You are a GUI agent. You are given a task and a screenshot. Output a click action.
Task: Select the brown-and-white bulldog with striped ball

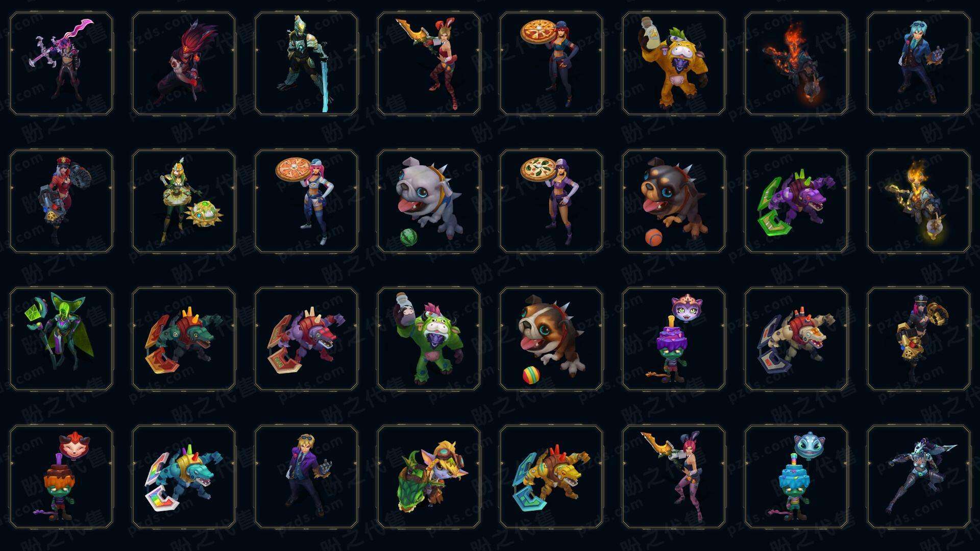(x=551, y=339)
